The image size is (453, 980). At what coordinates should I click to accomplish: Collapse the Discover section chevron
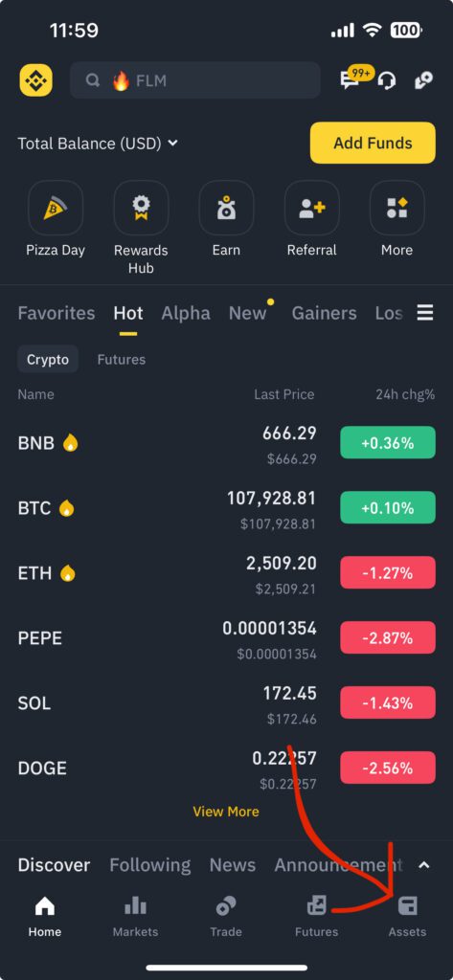[x=423, y=865]
